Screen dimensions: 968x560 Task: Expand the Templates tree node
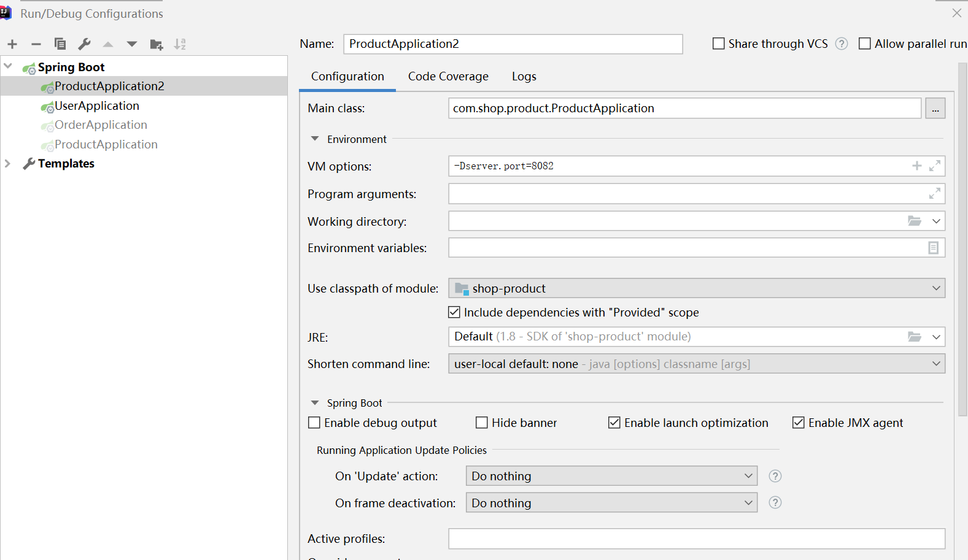click(8, 163)
